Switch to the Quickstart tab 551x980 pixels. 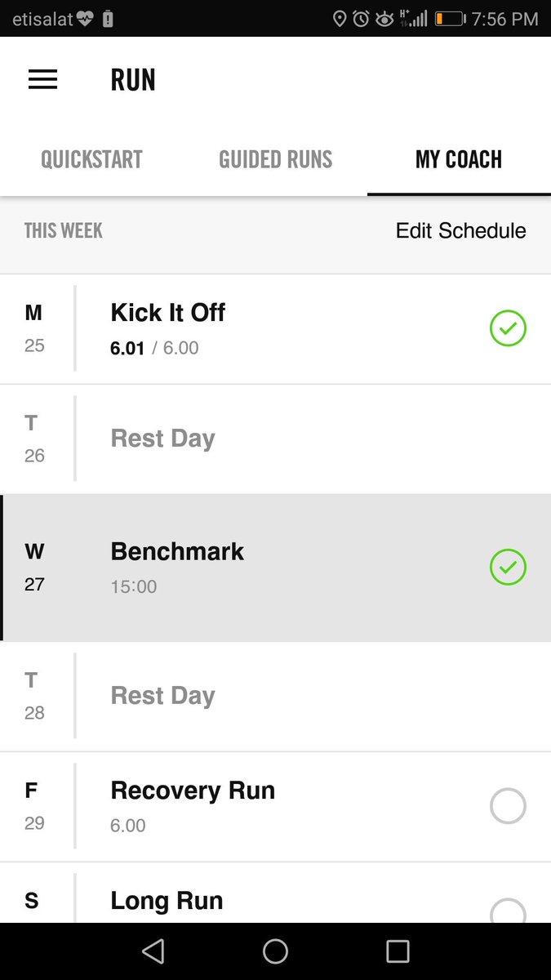tap(91, 159)
